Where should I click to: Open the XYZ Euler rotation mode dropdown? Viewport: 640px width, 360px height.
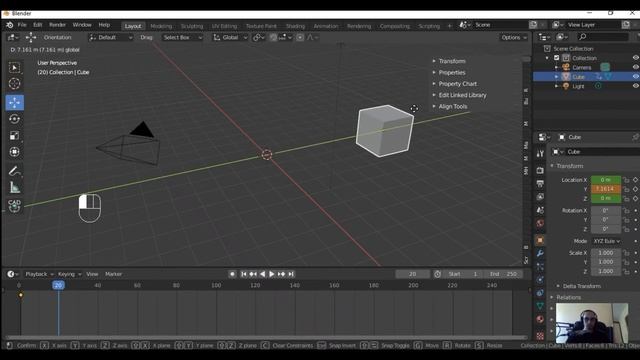coord(606,241)
